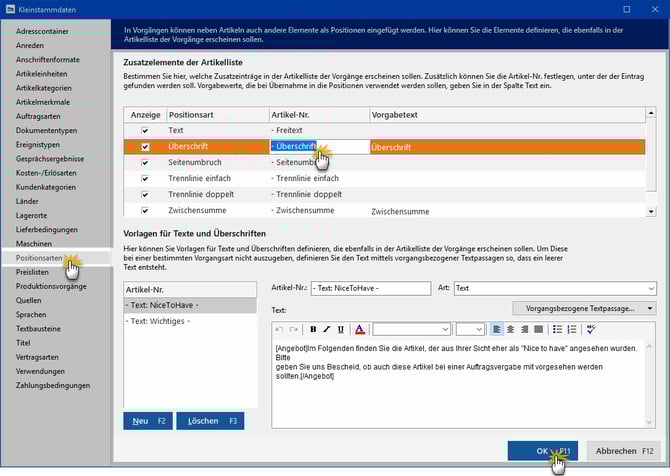This screenshot has width=670, height=476.
Task: Click the underline formatting icon
Action: click(x=341, y=329)
